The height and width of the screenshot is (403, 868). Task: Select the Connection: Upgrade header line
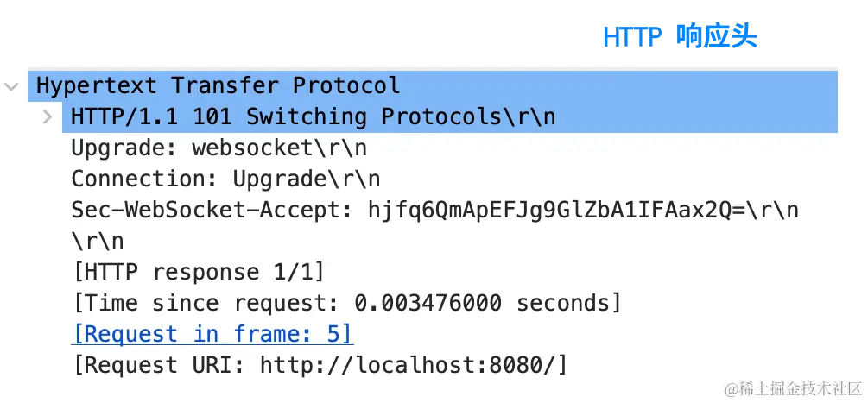point(225,179)
